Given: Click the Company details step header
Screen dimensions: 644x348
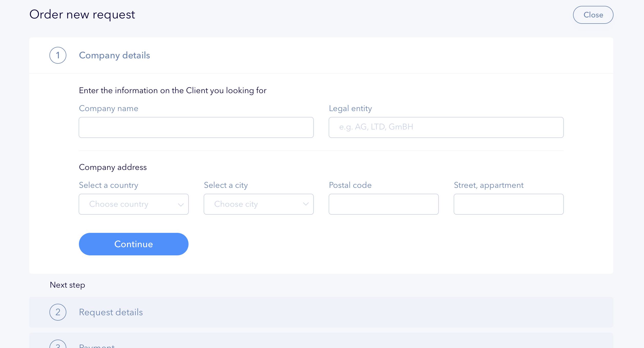Looking at the screenshot, I should coord(114,55).
